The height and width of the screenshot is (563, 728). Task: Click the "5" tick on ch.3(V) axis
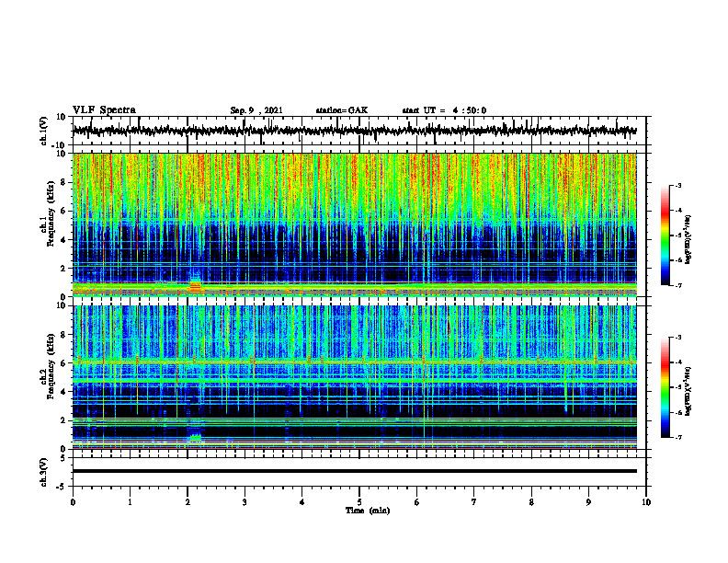(64, 458)
